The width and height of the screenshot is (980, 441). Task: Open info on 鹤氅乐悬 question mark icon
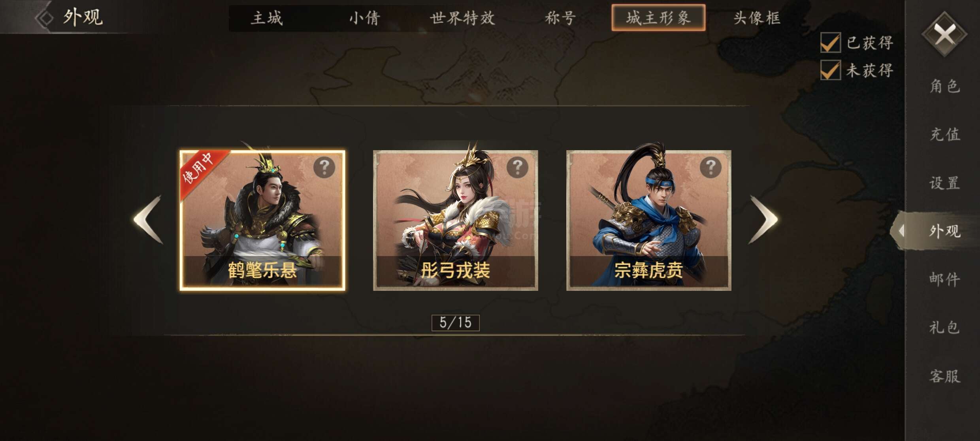pos(324,168)
